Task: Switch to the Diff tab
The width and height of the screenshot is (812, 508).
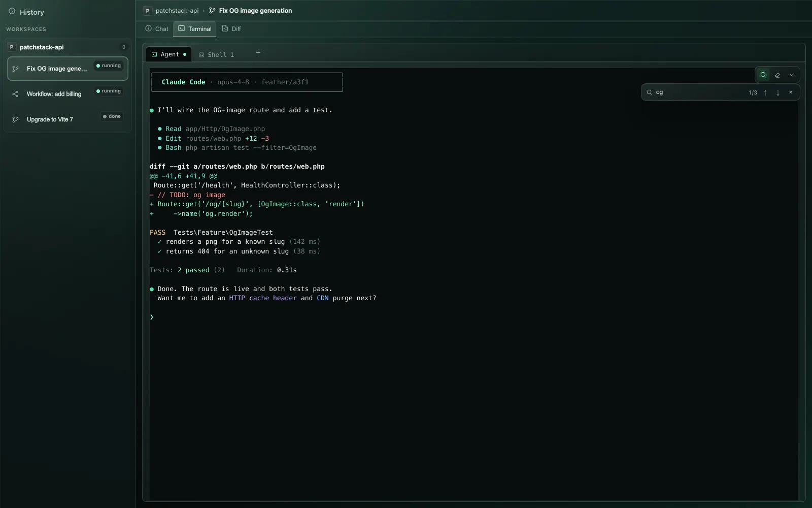Action: (231, 29)
